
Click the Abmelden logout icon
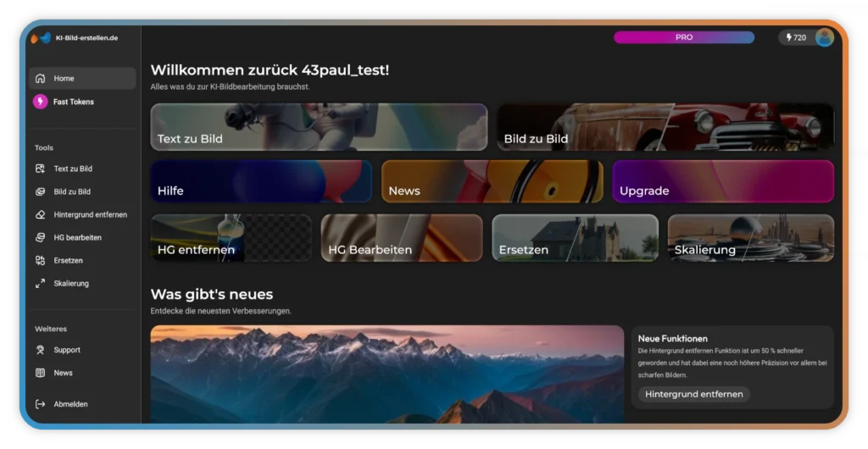coord(40,404)
